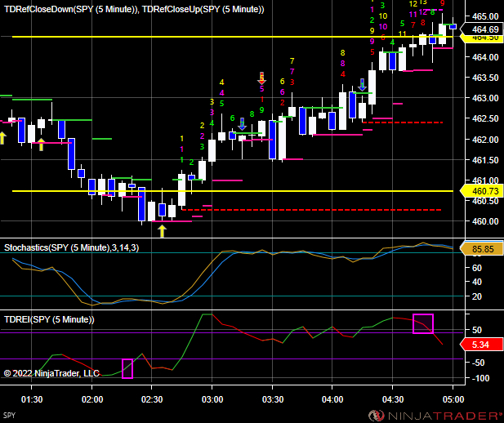Select the TDRefCloseDown, TDRefCloseUp indicator label
504x423 pixels.
click(x=134, y=9)
